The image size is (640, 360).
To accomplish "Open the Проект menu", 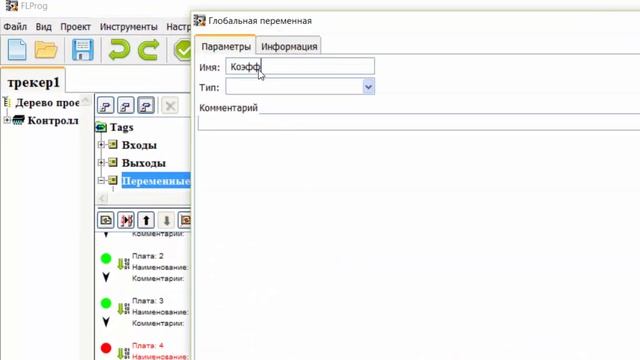I will 76,27.
